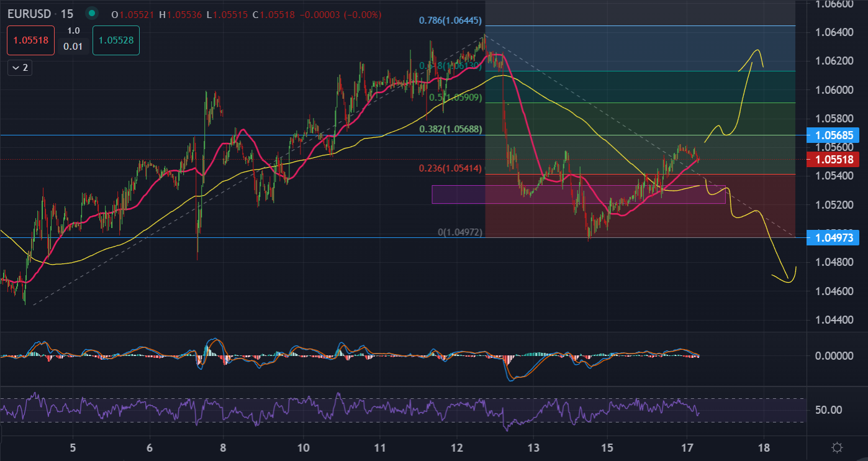Screen dimensions: 868x461
Task: Click the 0.236 Fibonacci level label
Action: point(450,168)
